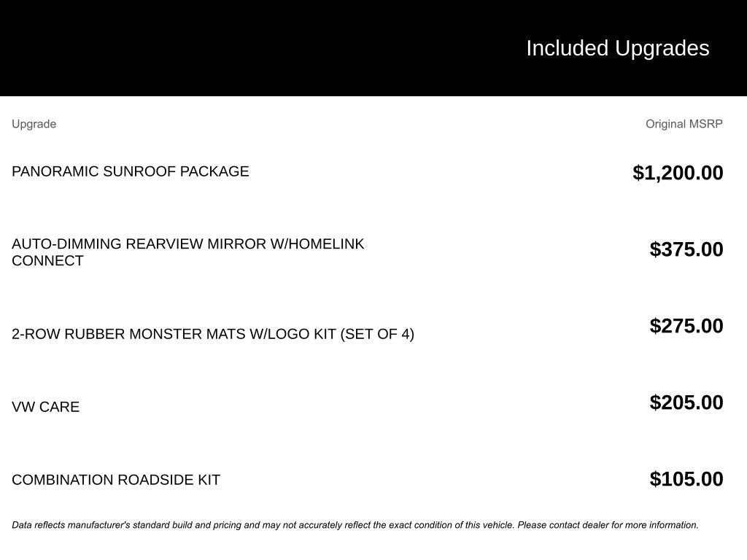This screenshot has height=560, width=747.
Task: Select the Combination Roadside Kit upgrade name
Action: pos(115,480)
